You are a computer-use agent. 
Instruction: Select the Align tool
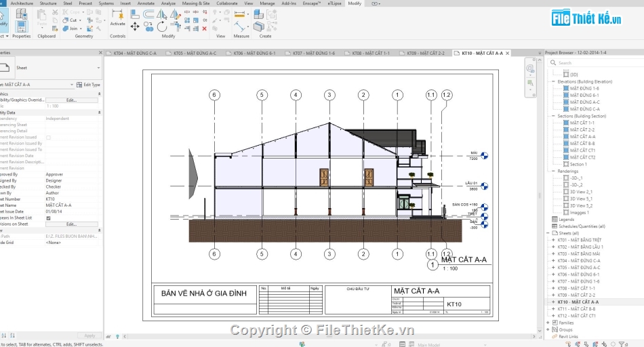point(135,14)
